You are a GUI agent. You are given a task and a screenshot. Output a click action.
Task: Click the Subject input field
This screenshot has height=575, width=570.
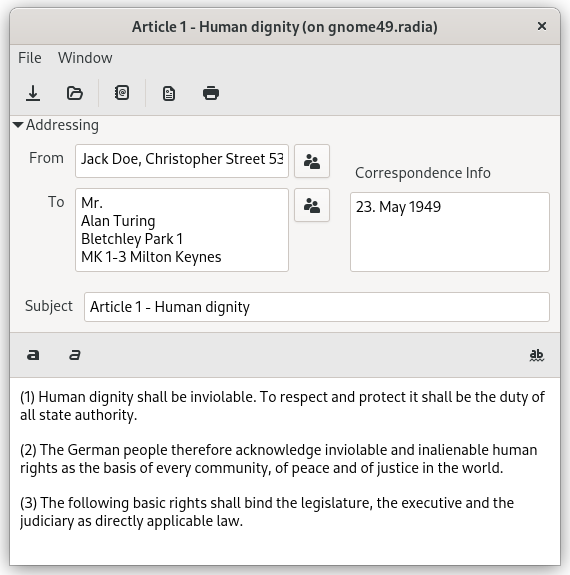click(317, 307)
